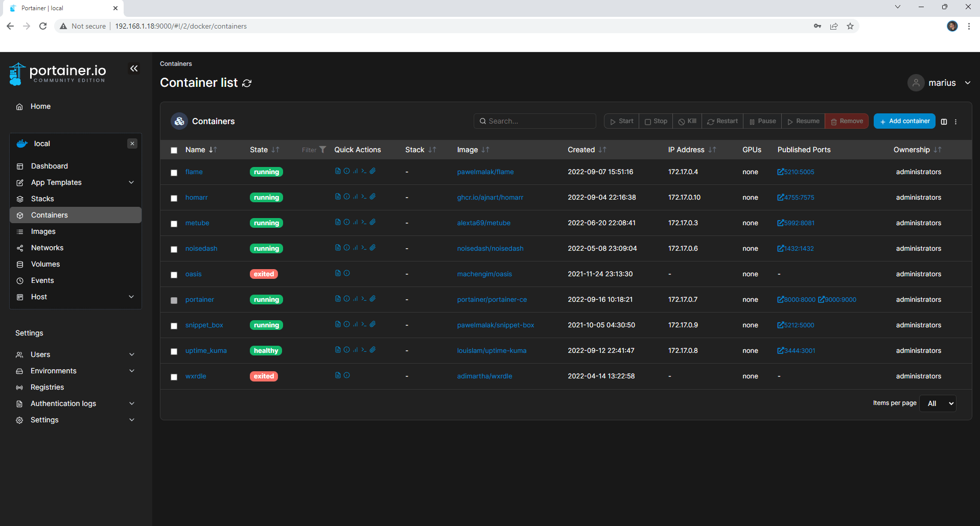Click the Remove button
Screen dimensions: 980x526
tap(847, 121)
